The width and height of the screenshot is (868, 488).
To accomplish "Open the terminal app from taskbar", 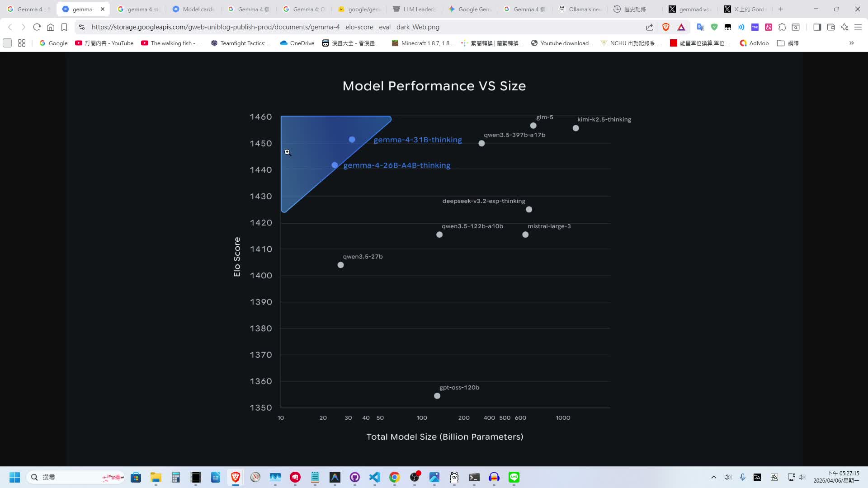I will [x=474, y=477].
